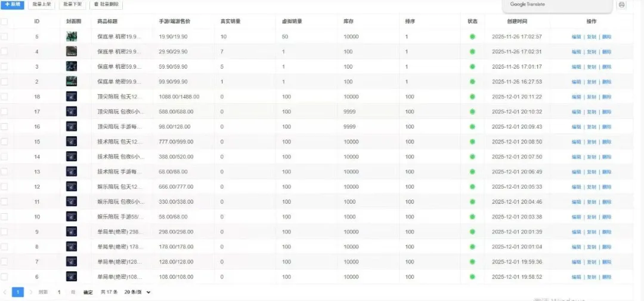Click 复制 copy link for ID 9

[x=592, y=232]
